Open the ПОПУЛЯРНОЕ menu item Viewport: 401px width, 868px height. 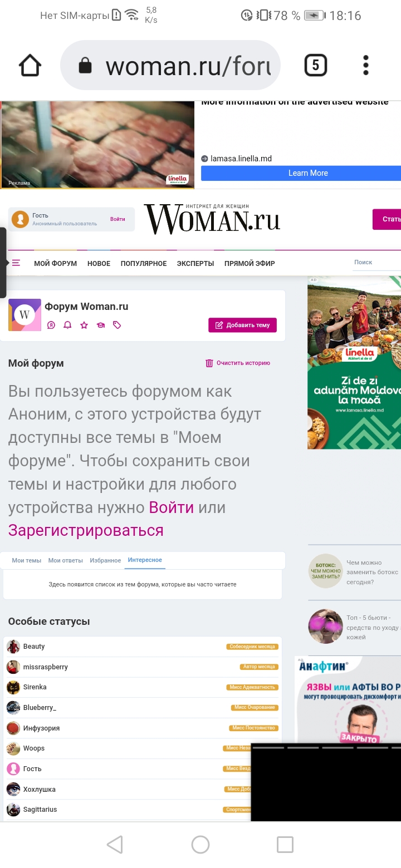pos(144,264)
